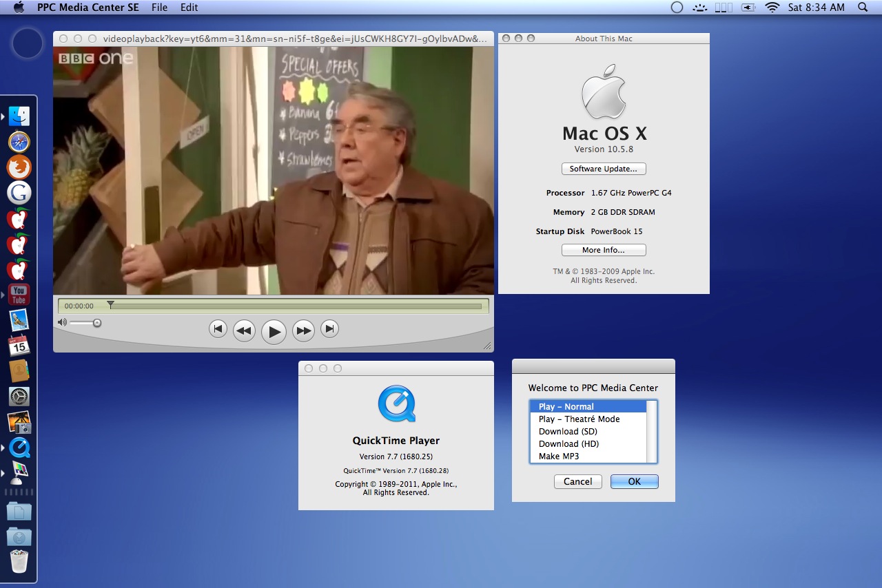
Task: Select 'Download (SD)' in the list
Action: (588, 432)
